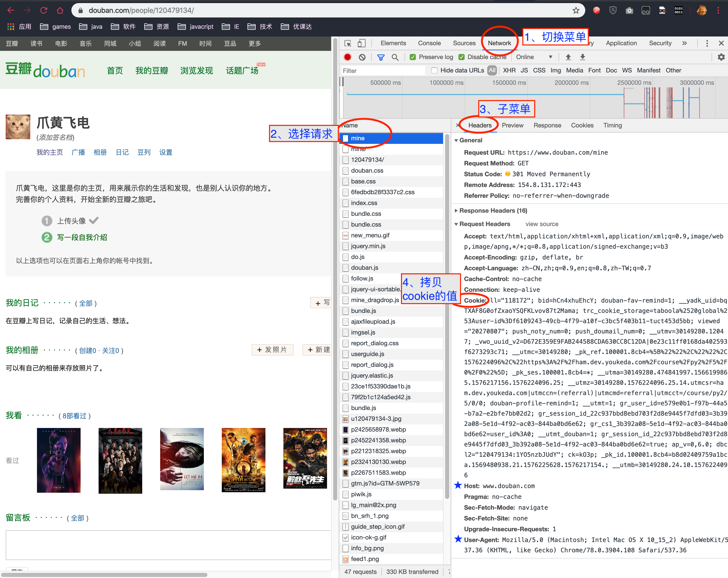Enable Hide data URLs checkbox
728x578 pixels.
click(x=435, y=70)
